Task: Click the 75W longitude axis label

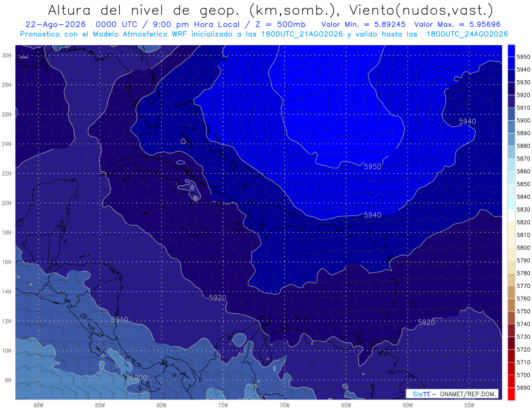Action: [223, 405]
